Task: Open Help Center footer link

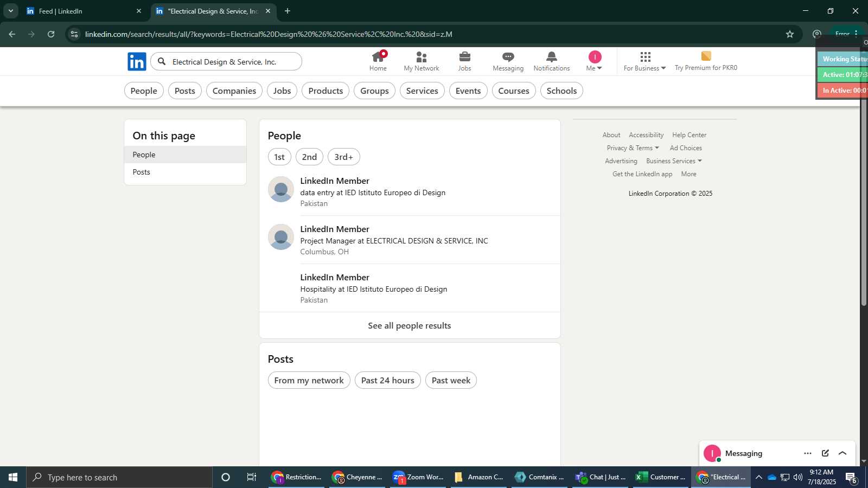Action: coord(689,135)
